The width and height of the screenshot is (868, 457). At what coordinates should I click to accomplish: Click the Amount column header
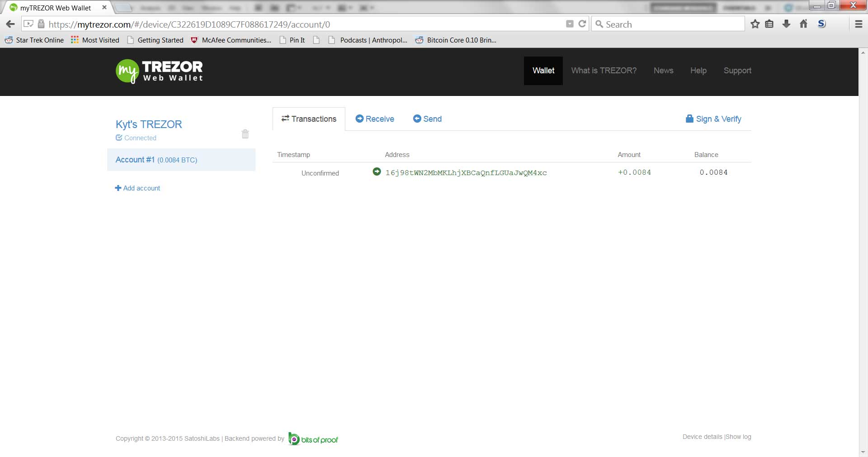[x=629, y=155]
